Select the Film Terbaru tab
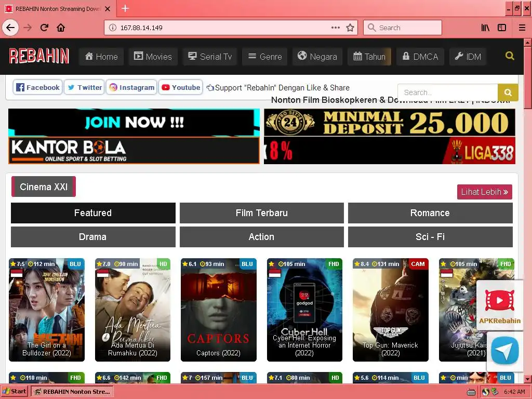 pyautogui.click(x=262, y=213)
